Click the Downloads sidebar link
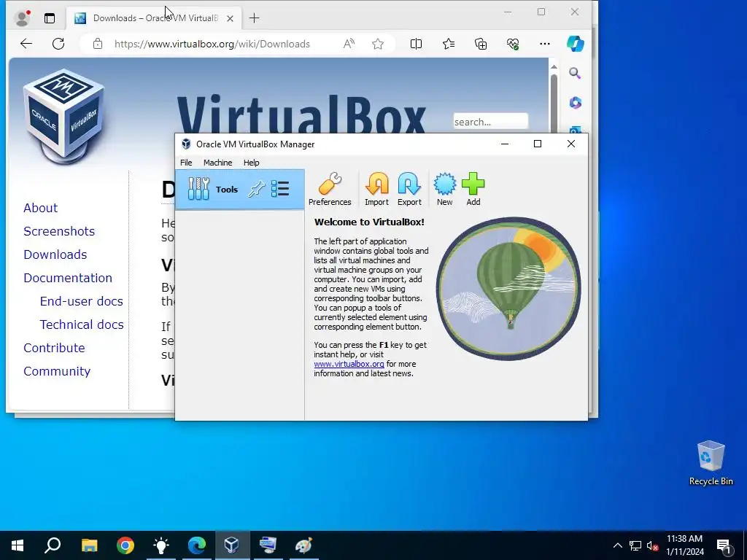747x560 pixels. 55,254
